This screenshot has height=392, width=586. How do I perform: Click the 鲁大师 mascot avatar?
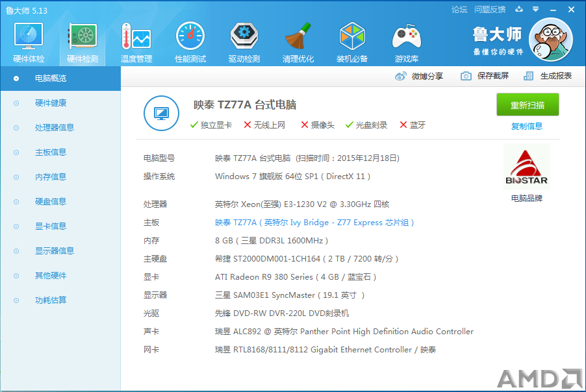(551, 40)
